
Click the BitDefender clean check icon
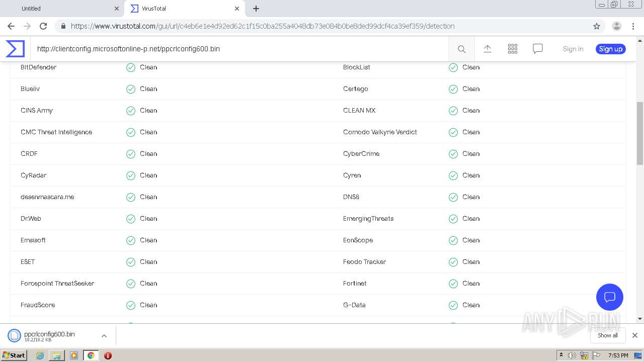[131, 67]
